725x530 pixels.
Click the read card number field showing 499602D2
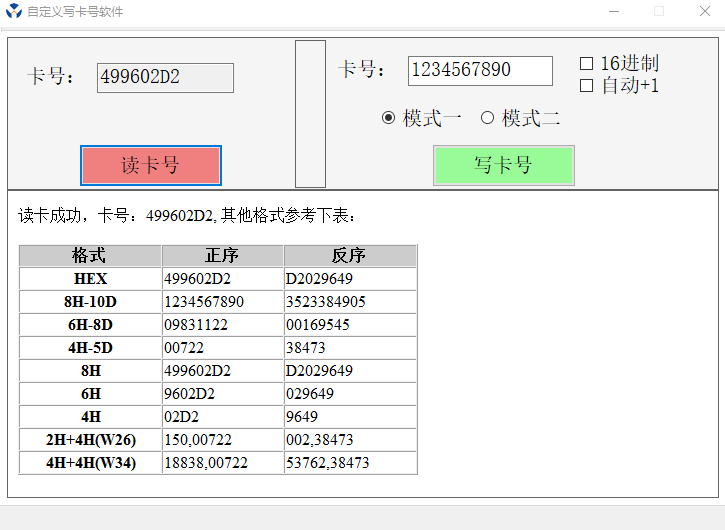165,78
